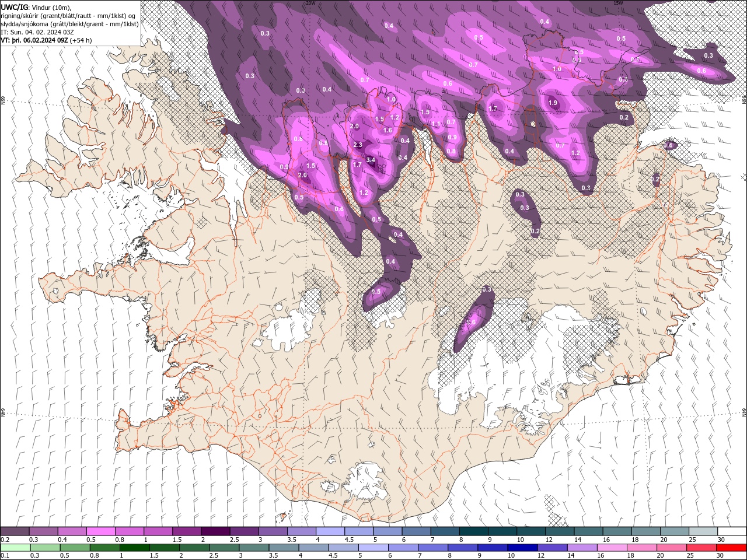Image resolution: width=747 pixels, height=560 pixels.
Task: Click the deep blue 10–12 swatch in lower colorbar
Action: click(x=522, y=548)
